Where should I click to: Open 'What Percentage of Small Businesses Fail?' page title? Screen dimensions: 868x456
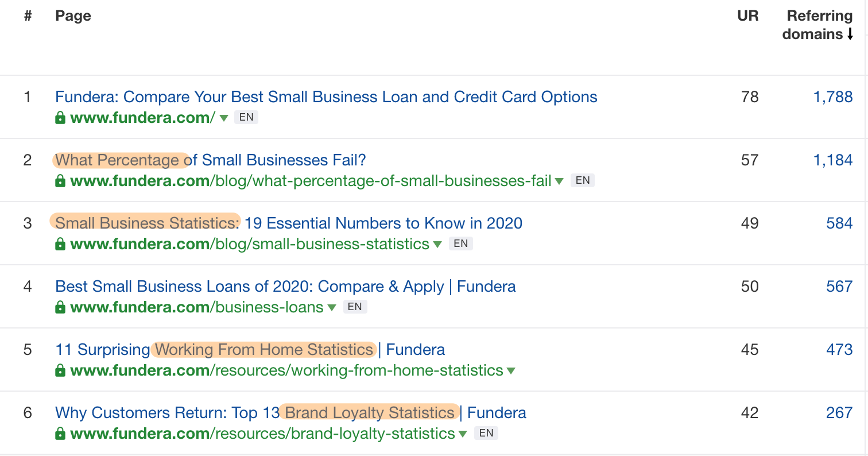tap(211, 160)
